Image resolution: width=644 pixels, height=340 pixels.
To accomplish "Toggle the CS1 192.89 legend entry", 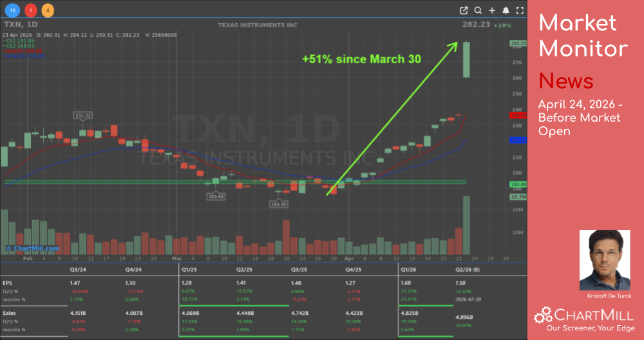I will click(18, 40).
